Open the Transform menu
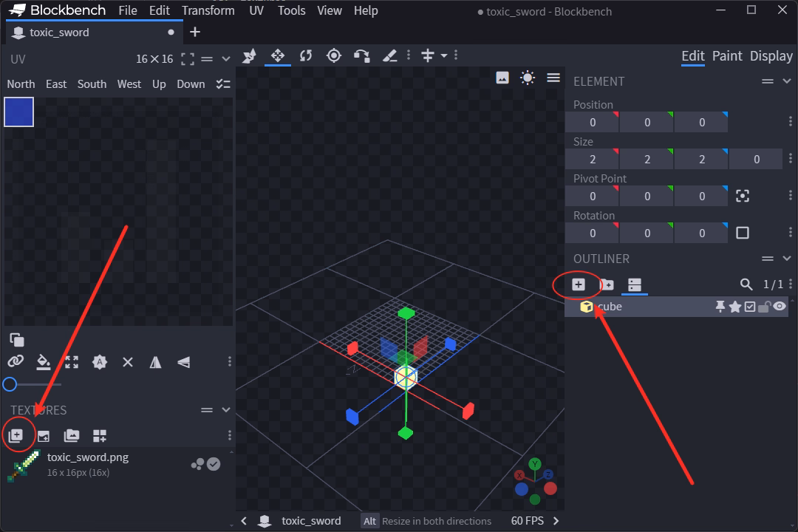 [208, 10]
